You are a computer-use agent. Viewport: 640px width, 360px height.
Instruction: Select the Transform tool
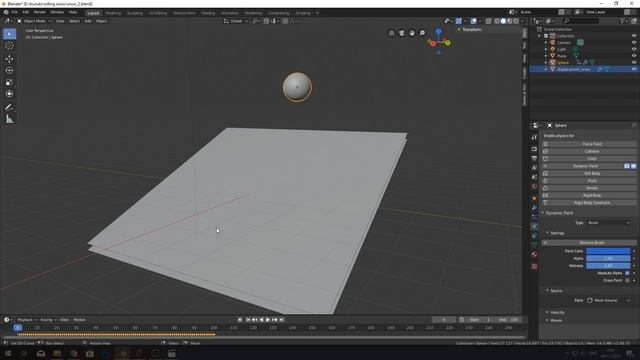[9, 94]
